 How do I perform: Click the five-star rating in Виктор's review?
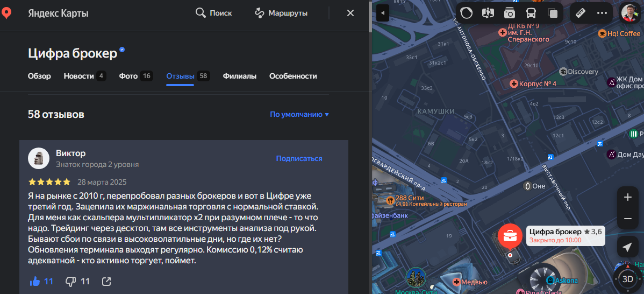pyautogui.click(x=49, y=182)
